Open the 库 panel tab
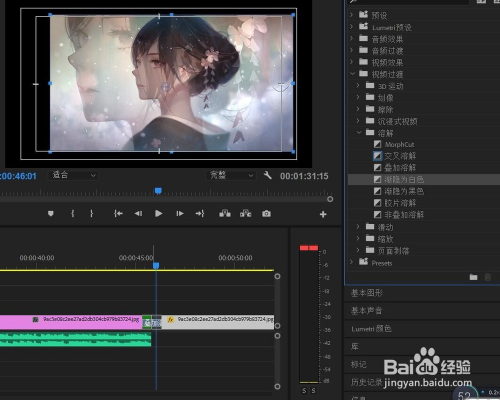Viewport: 500px width, 400px height. [x=355, y=347]
